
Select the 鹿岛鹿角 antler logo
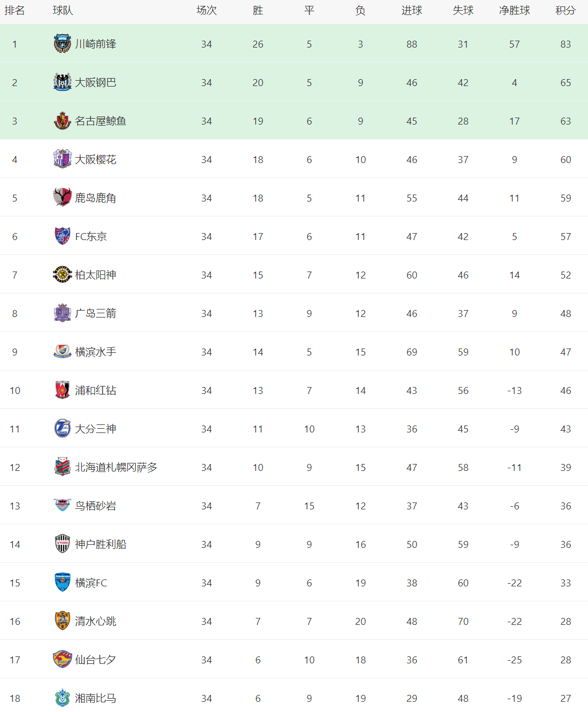click(x=63, y=198)
